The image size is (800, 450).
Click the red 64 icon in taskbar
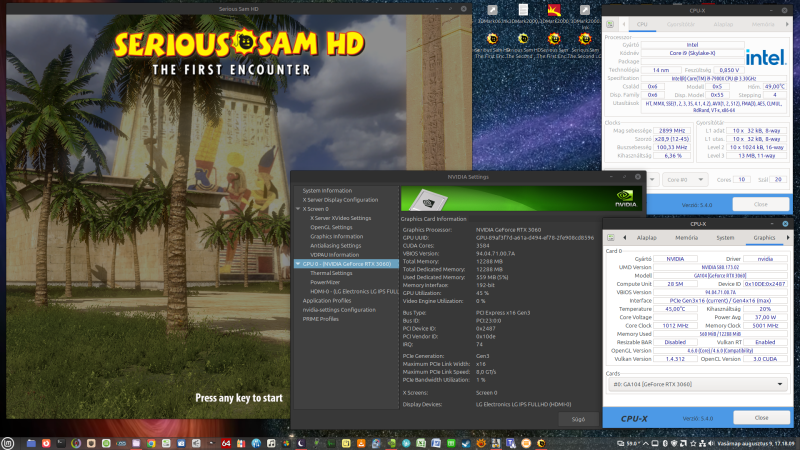click(x=226, y=443)
